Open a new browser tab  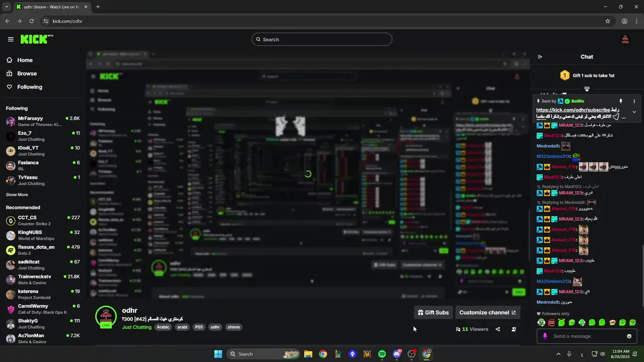click(x=98, y=7)
